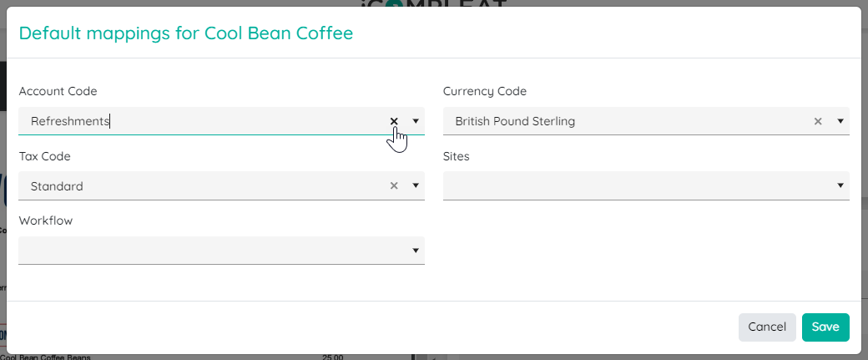Clear the Standard tax code selection
This screenshot has height=360, width=868.
(x=394, y=186)
